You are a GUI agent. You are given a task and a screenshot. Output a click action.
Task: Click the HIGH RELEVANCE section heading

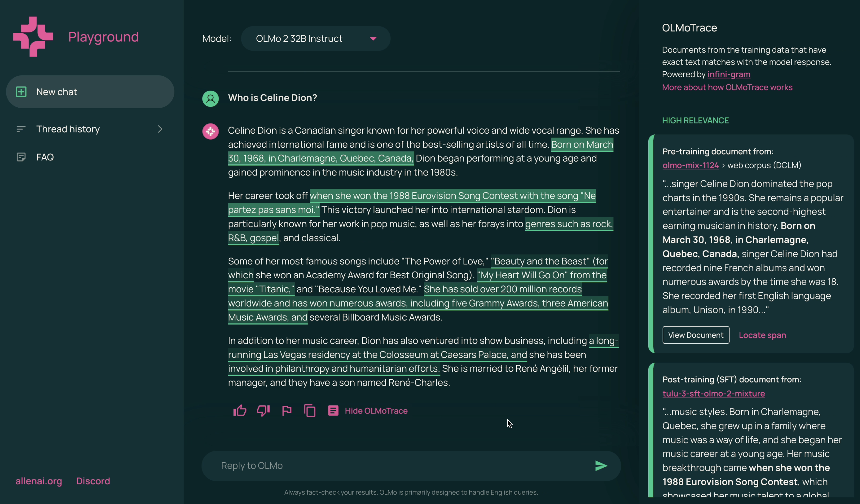[x=695, y=120]
